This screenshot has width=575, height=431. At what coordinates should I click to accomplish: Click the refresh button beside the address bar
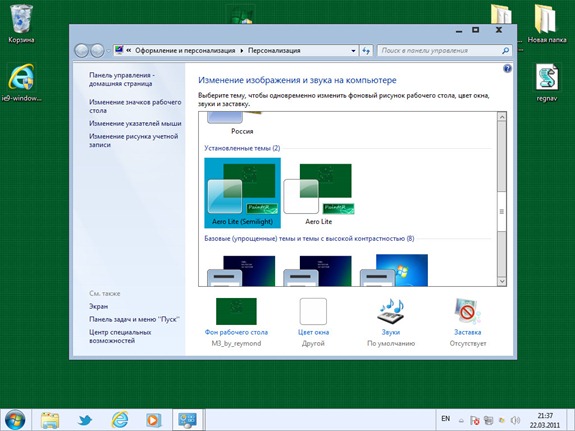click(x=366, y=51)
